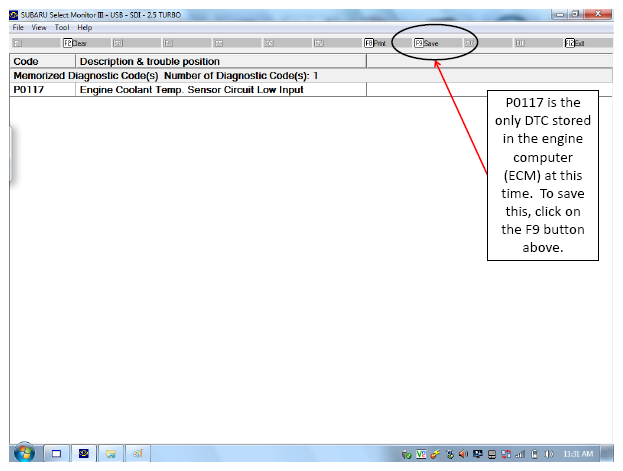Click the Show Desktop button at taskbar end

(x=607, y=454)
